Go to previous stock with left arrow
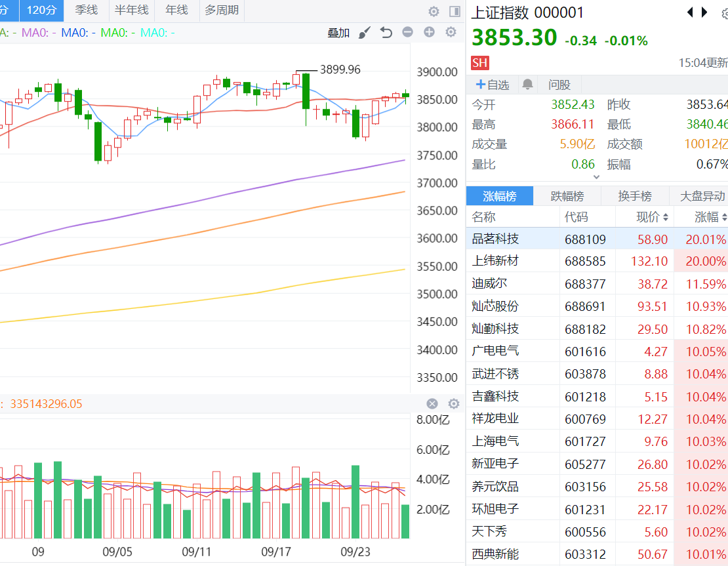The image size is (728, 566). coord(690,12)
